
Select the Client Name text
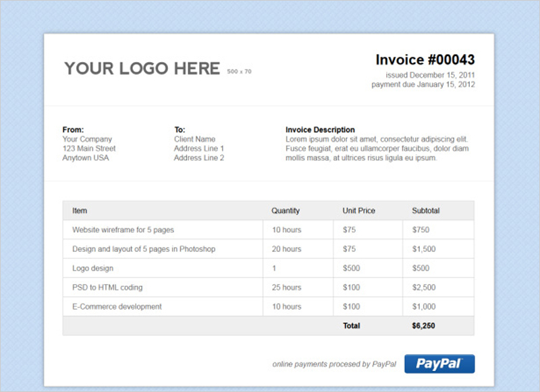click(x=194, y=139)
